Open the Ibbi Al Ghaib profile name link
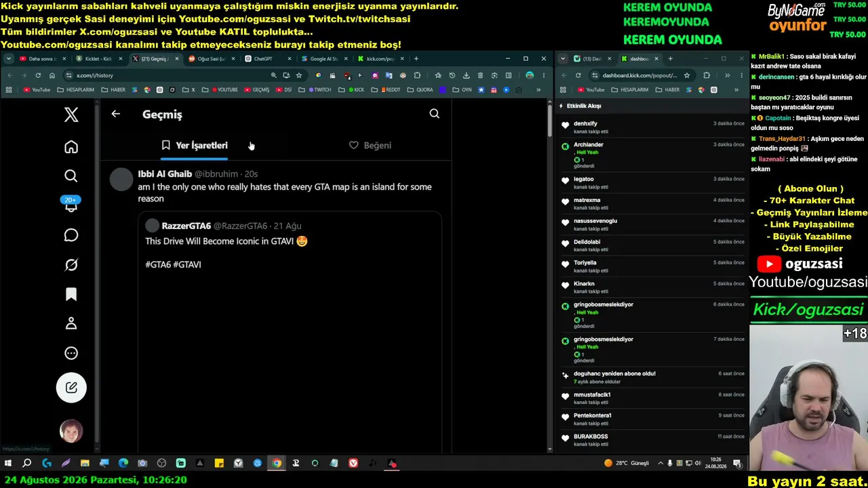868x488 pixels. (x=165, y=174)
